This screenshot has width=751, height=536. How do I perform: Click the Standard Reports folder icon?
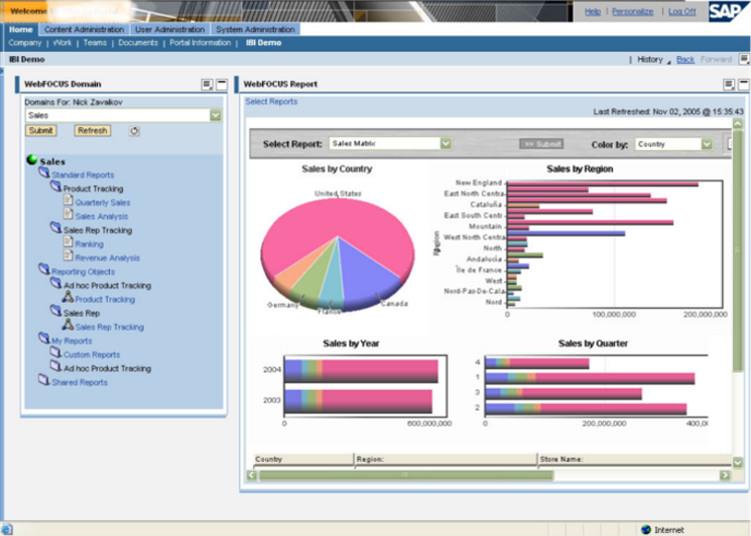coord(44,172)
